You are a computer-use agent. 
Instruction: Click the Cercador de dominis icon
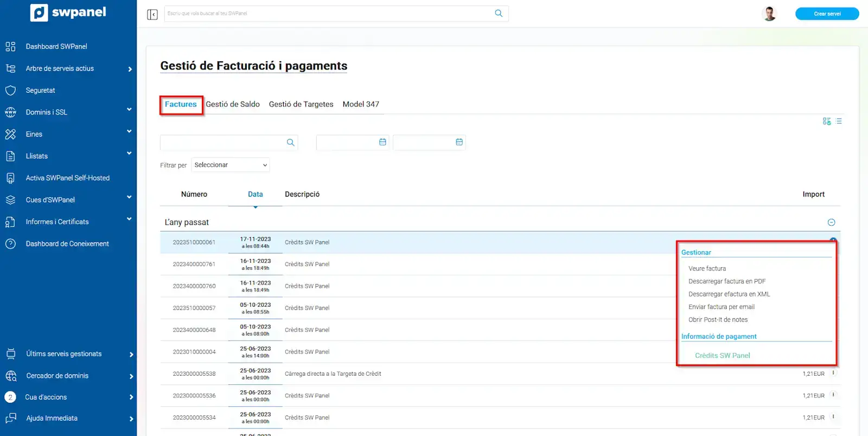[x=10, y=376]
